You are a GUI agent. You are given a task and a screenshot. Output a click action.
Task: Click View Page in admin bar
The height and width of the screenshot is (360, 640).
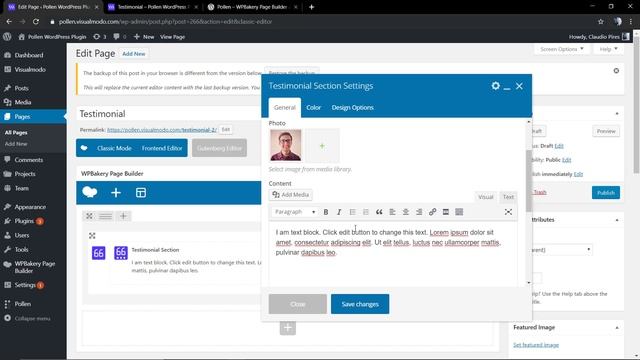coord(172,37)
